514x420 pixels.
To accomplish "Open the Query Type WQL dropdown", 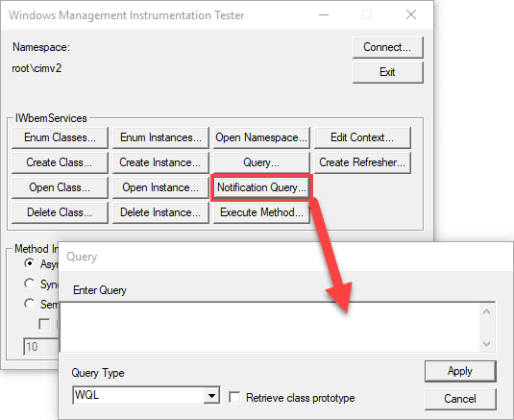I will click(x=211, y=396).
